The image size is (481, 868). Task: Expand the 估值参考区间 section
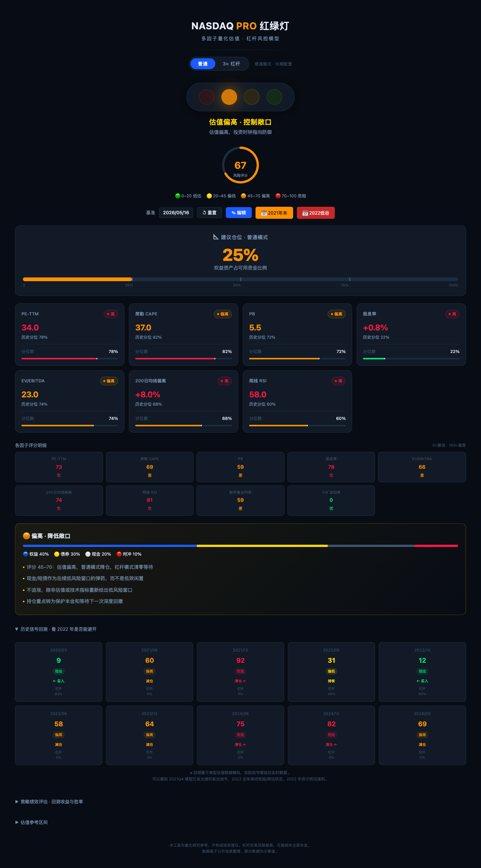pos(31,823)
